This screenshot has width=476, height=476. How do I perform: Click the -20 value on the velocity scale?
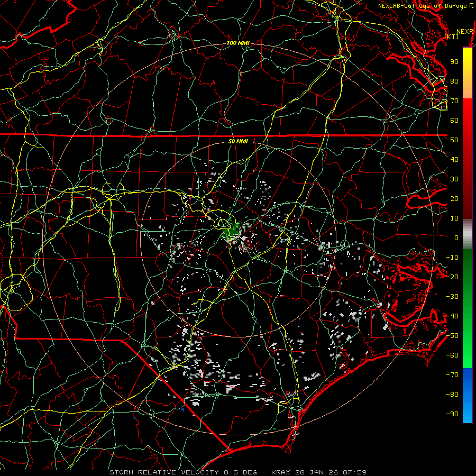tap(452, 277)
